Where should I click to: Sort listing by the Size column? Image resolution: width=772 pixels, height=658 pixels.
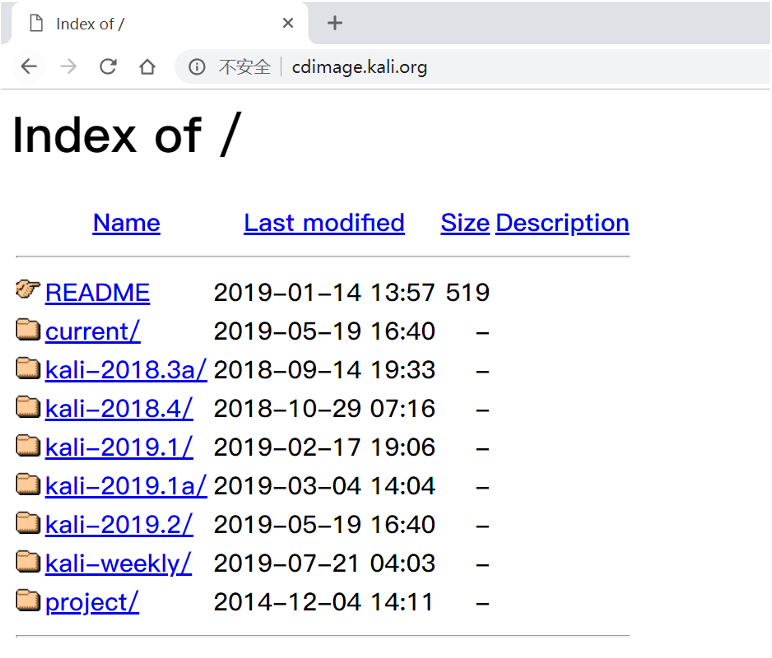point(465,223)
